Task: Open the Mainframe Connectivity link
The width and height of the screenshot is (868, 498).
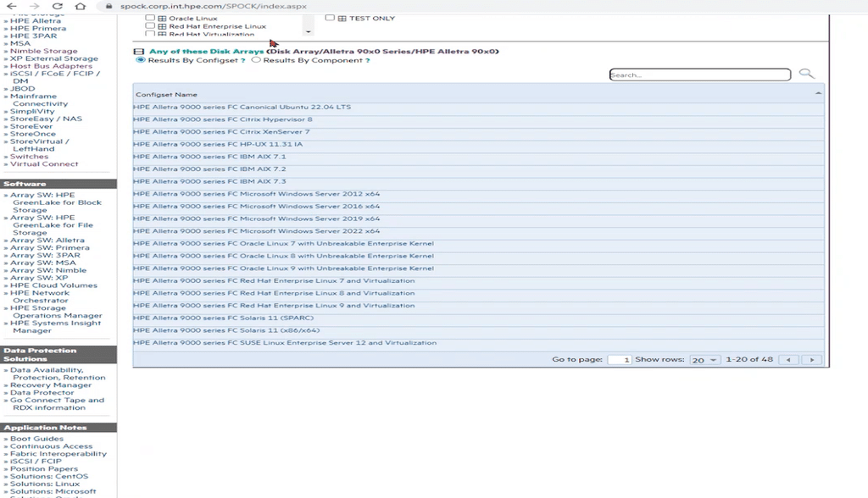Action: [39, 100]
